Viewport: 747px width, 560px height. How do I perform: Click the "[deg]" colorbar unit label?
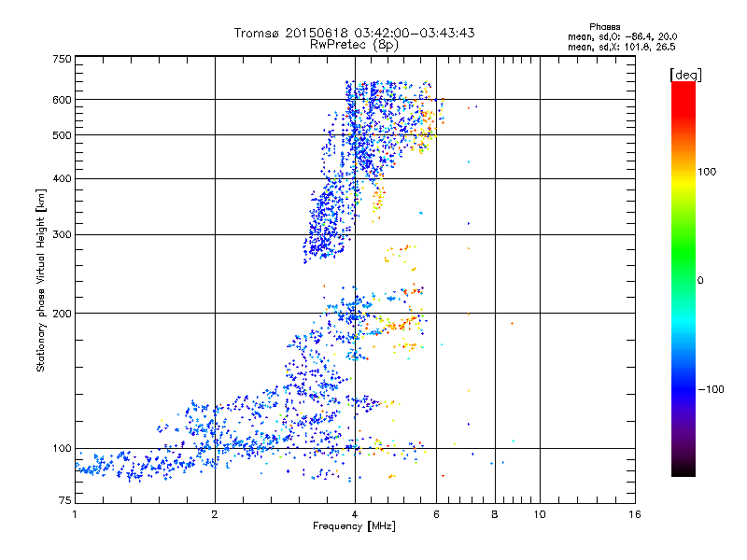(685, 75)
